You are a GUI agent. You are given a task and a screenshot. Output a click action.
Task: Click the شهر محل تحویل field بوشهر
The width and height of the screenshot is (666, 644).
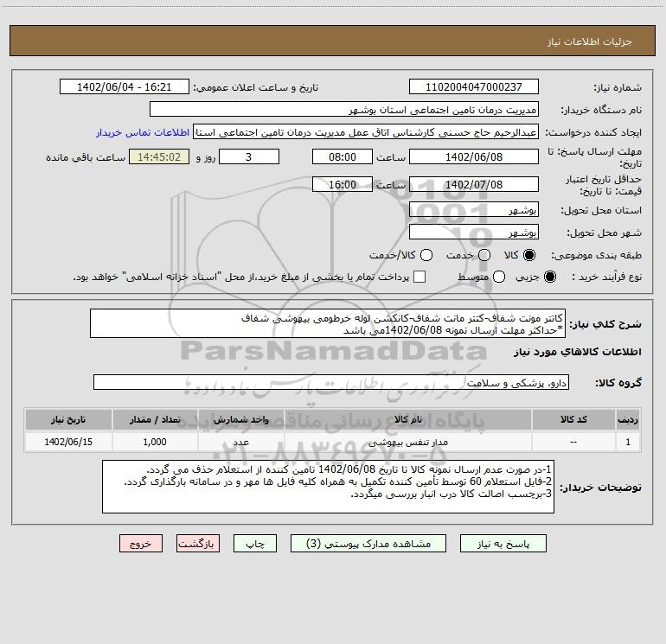474,233
